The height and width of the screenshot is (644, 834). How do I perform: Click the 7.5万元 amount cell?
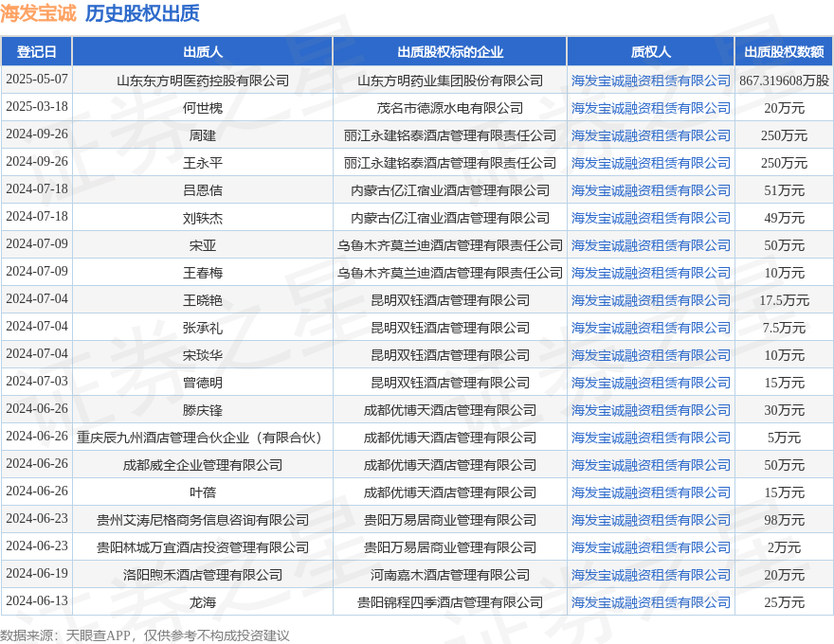point(784,328)
